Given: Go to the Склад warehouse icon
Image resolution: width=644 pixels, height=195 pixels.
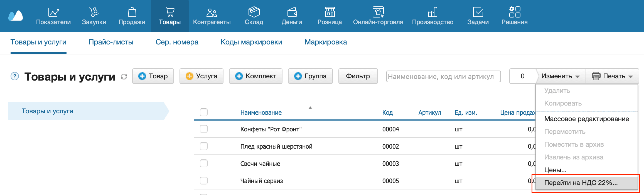Looking at the screenshot, I should 254,12.
